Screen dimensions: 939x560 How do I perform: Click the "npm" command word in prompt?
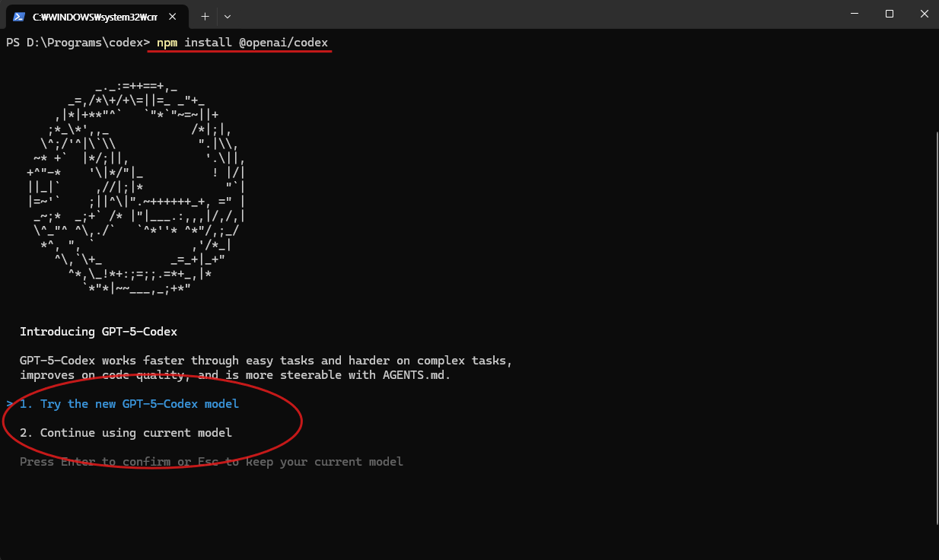167,43
